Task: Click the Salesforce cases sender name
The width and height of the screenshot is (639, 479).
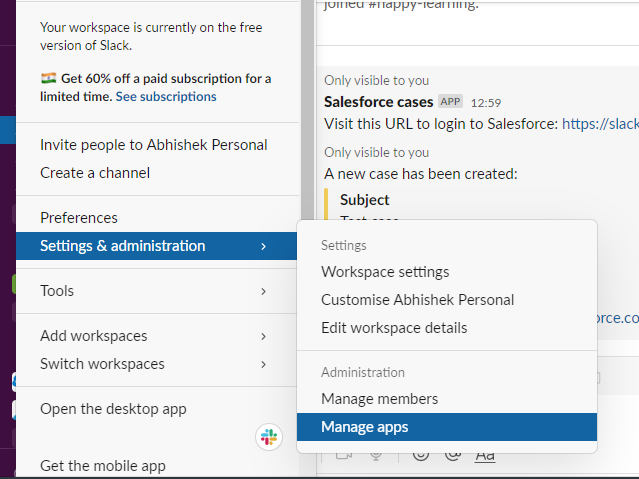Action: [x=378, y=102]
